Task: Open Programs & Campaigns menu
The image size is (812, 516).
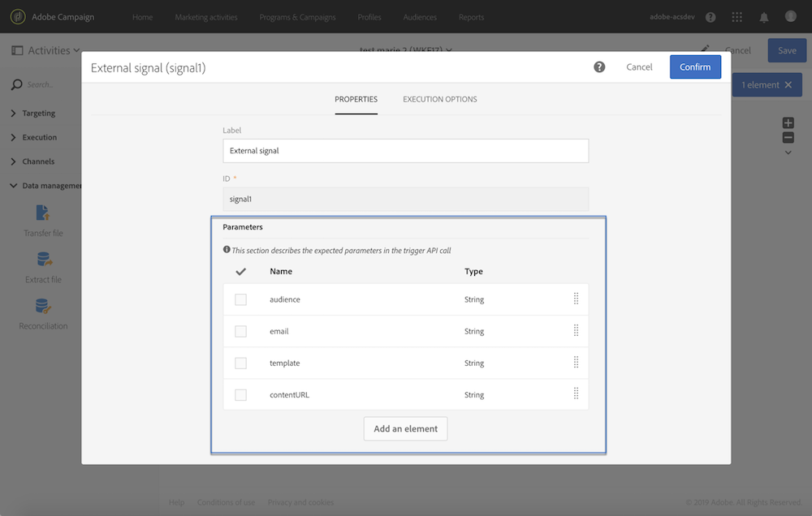Action: pos(298,17)
